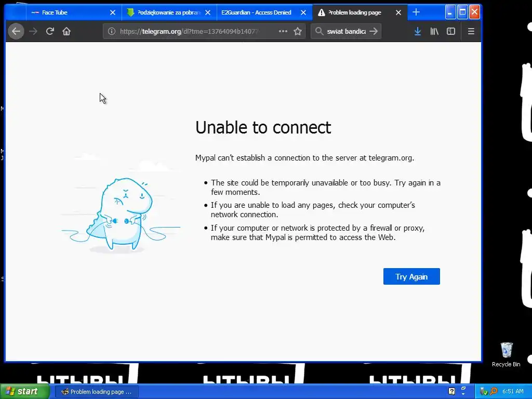Close the Problem loading page tab
The image size is (532, 399).
(x=398, y=12)
